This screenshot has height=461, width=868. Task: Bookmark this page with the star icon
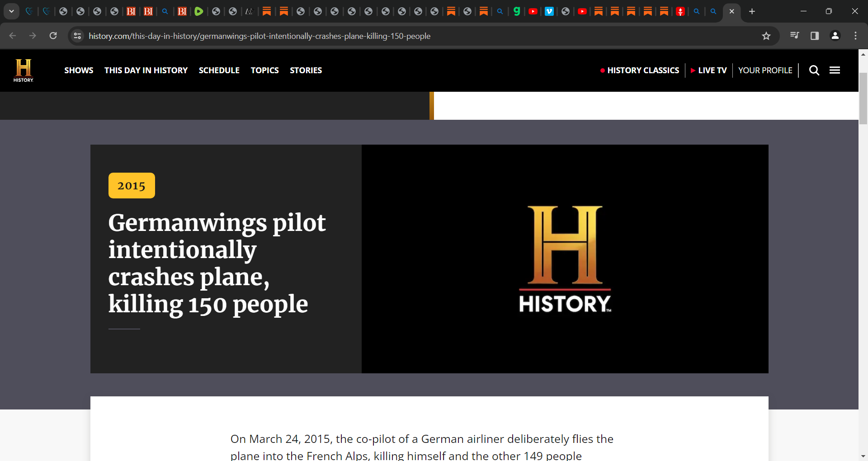coord(766,36)
